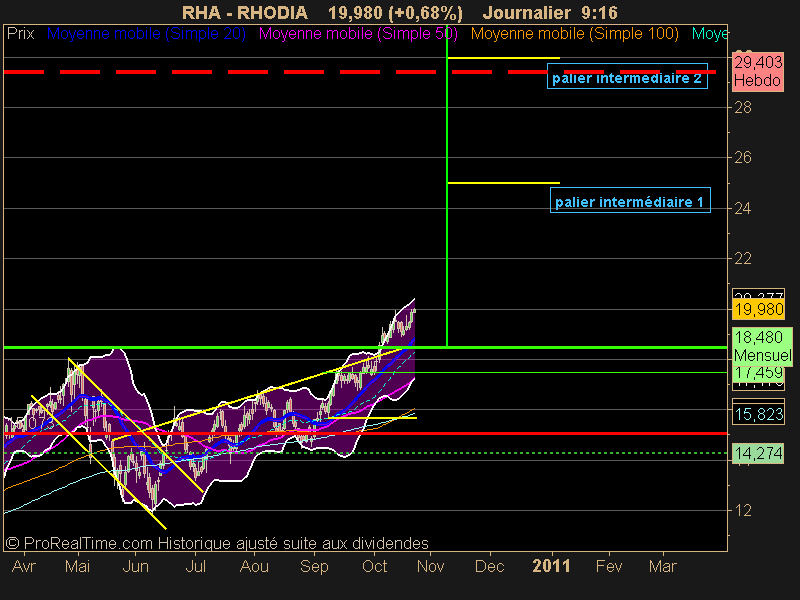
Task: Click the 12 price axis label
Action: [x=743, y=510]
